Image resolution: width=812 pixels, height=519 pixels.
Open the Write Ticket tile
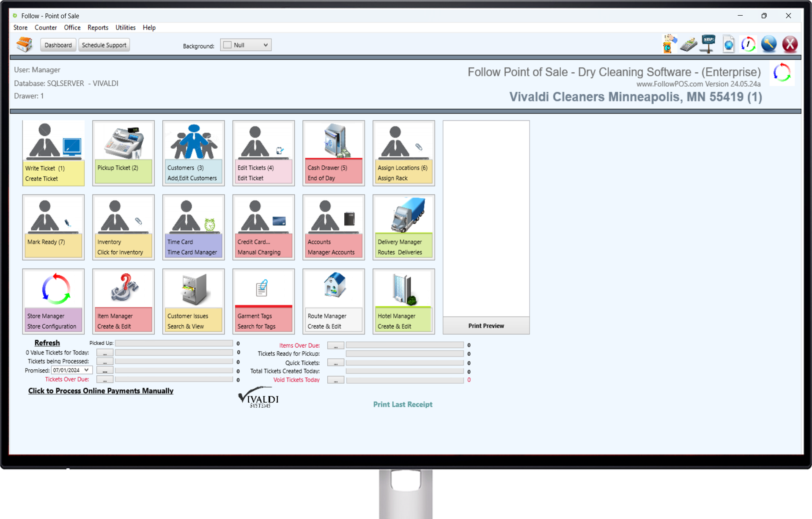(x=53, y=153)
